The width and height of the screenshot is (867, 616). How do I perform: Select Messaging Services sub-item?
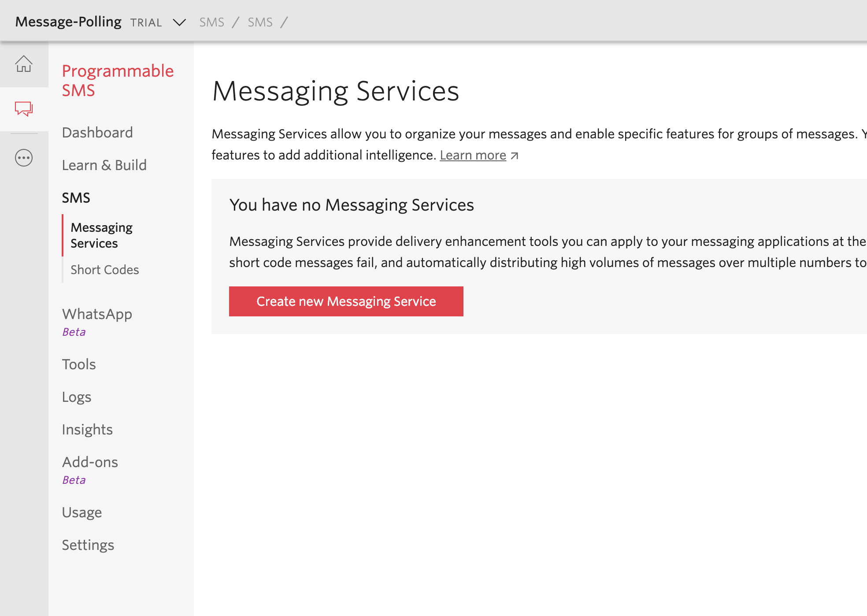click(101, 235)
